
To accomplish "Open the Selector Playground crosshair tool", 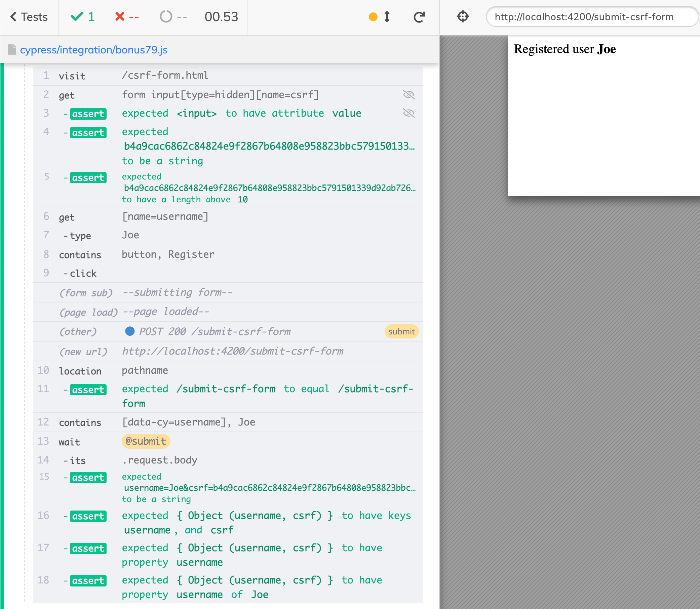I will [x=463, y=16].
